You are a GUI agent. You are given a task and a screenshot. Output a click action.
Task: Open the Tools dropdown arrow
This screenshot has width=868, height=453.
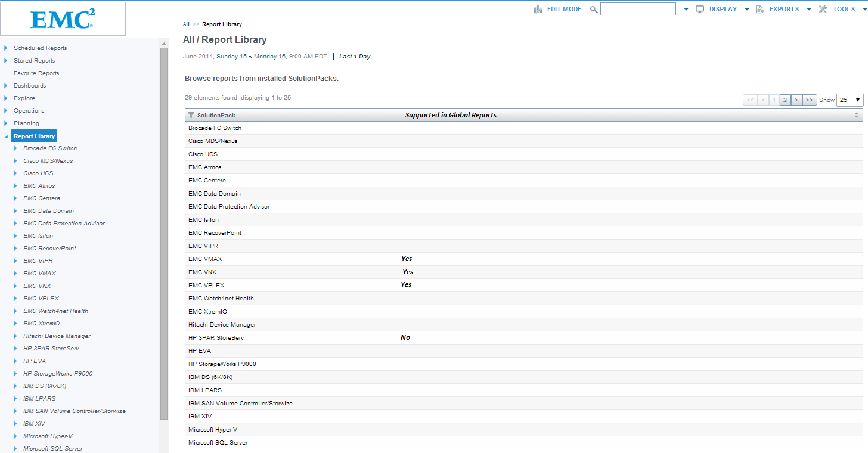pos(865,10)
